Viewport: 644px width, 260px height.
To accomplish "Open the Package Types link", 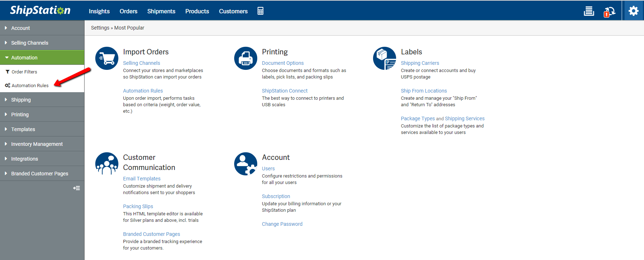I will [418, 118].
